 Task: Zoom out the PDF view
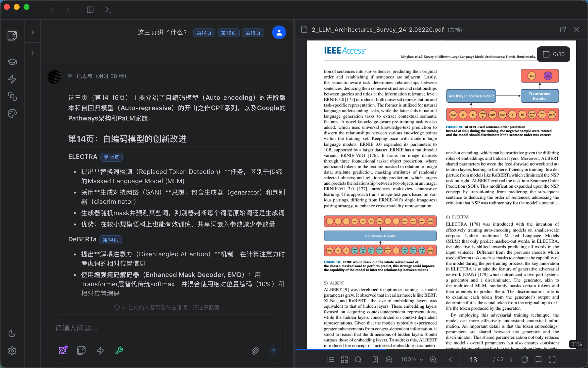(x=389, y=360)
